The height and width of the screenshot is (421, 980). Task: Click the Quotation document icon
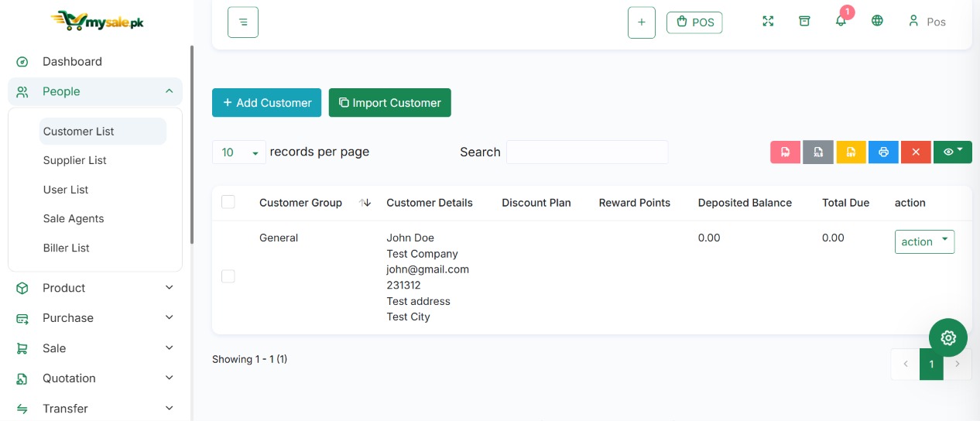pos(22,378)
